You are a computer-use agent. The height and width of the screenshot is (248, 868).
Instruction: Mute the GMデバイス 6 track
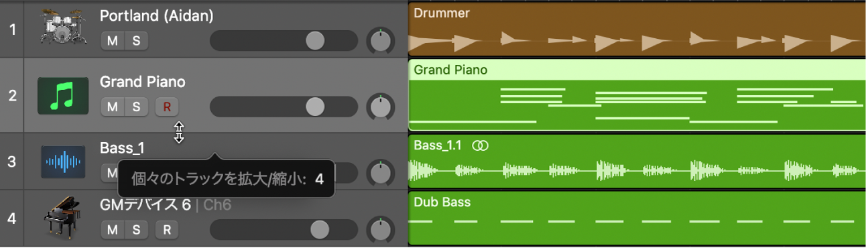[x=113, y=230]
